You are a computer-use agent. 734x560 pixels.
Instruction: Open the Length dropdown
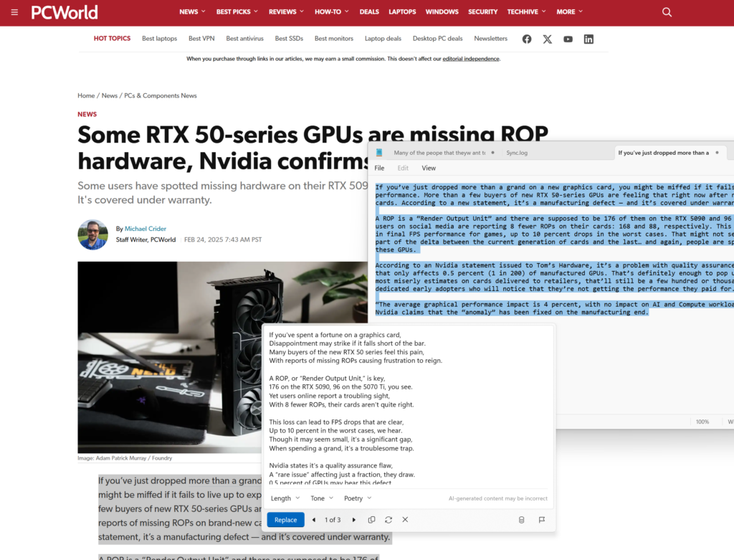284,498
